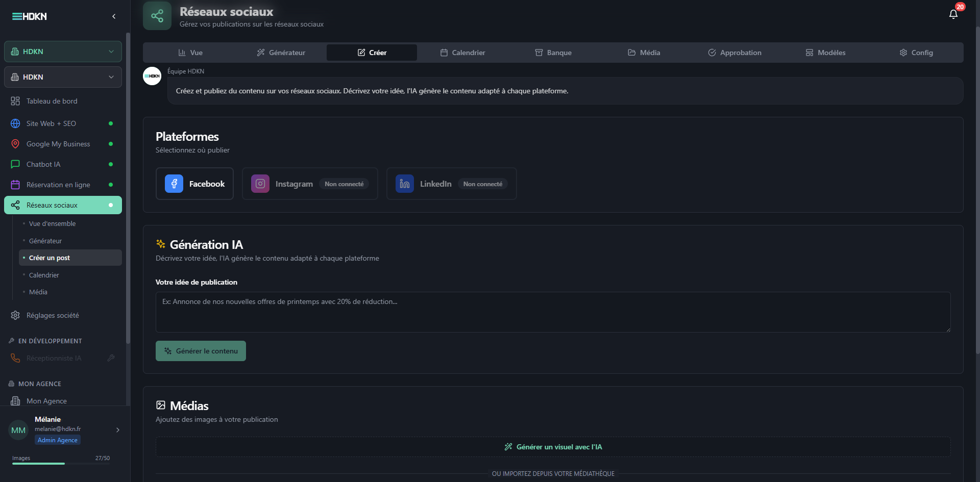Click the publication idea text field

(553, 312)
